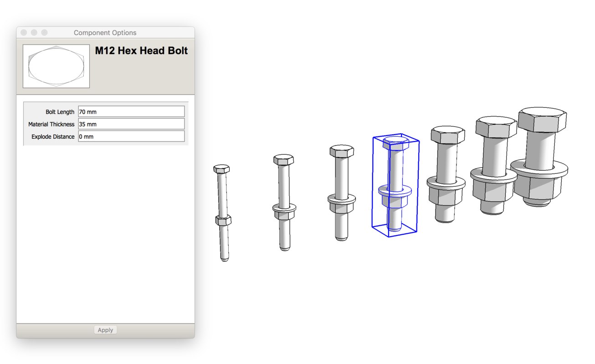Click the hexagon outline in the preview image
Screen dimensions: 595x364
click(x=56, y=66)
